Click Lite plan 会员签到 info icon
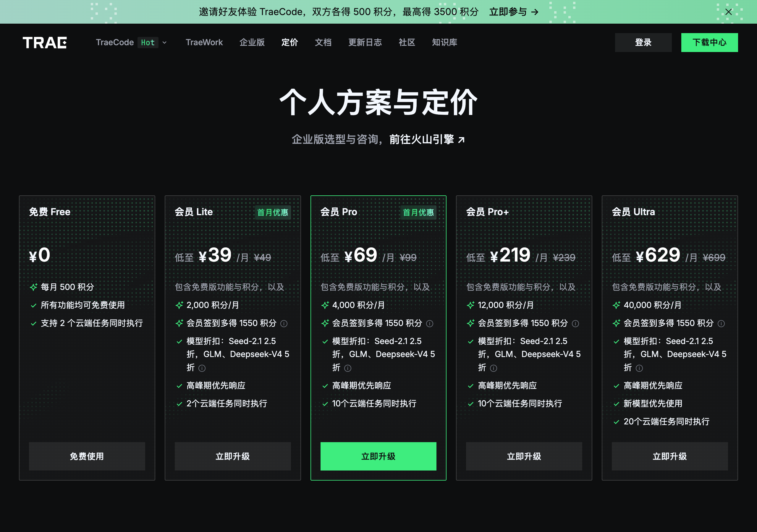 [x=284, y=324]
